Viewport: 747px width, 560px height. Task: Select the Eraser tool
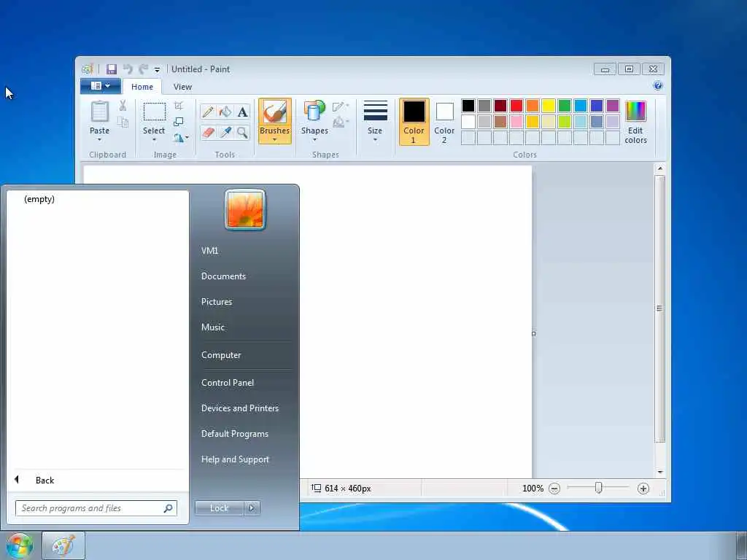pyautogui.click(x=208, y=132)
